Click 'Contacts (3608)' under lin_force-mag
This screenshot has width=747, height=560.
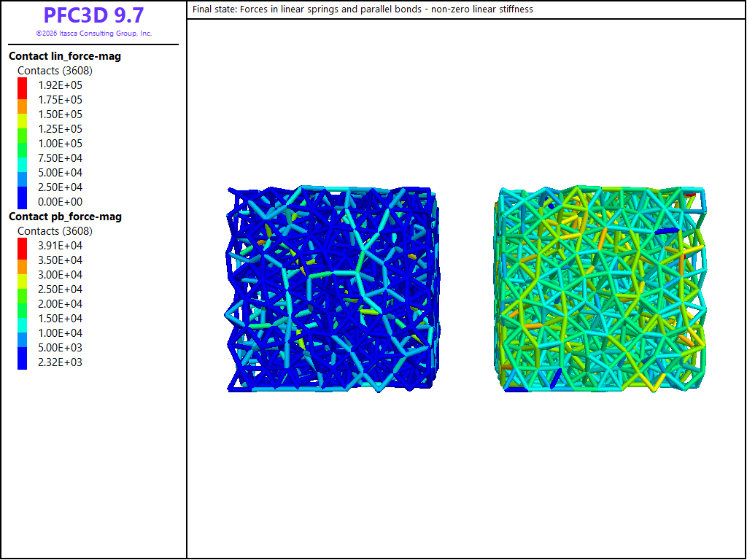(55, 71)
